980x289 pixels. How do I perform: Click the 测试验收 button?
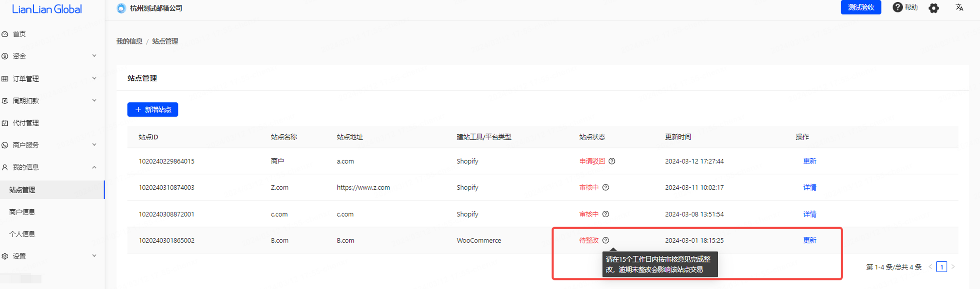pos(861,8)
